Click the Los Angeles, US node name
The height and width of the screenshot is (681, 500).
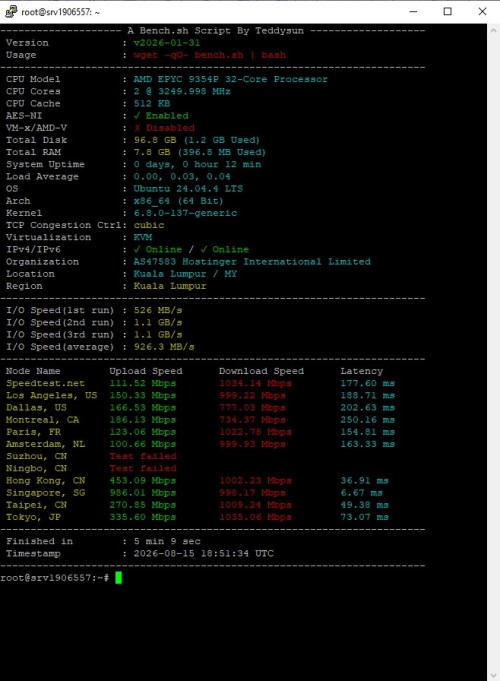click(51, 395)
